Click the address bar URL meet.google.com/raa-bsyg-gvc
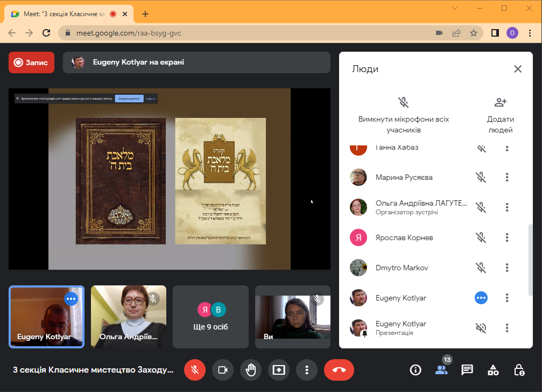Screen dimensions: 542x392 click(x=129, y=33)
